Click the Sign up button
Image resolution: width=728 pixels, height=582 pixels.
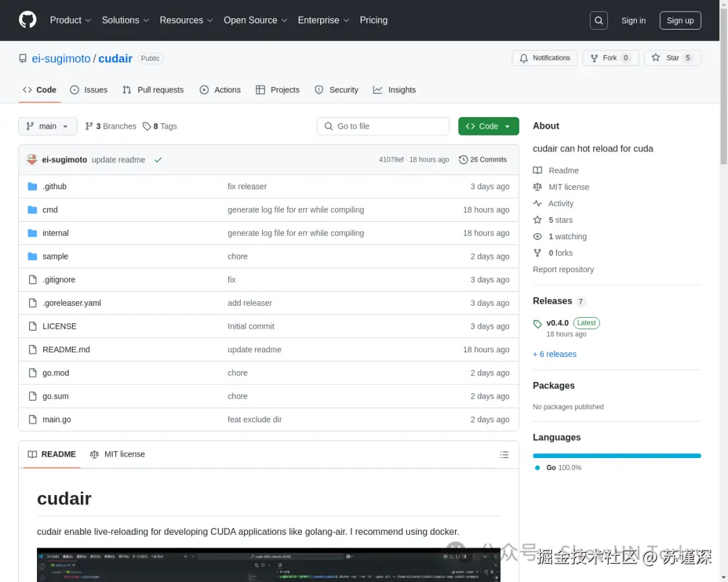(x=680, y=20)
